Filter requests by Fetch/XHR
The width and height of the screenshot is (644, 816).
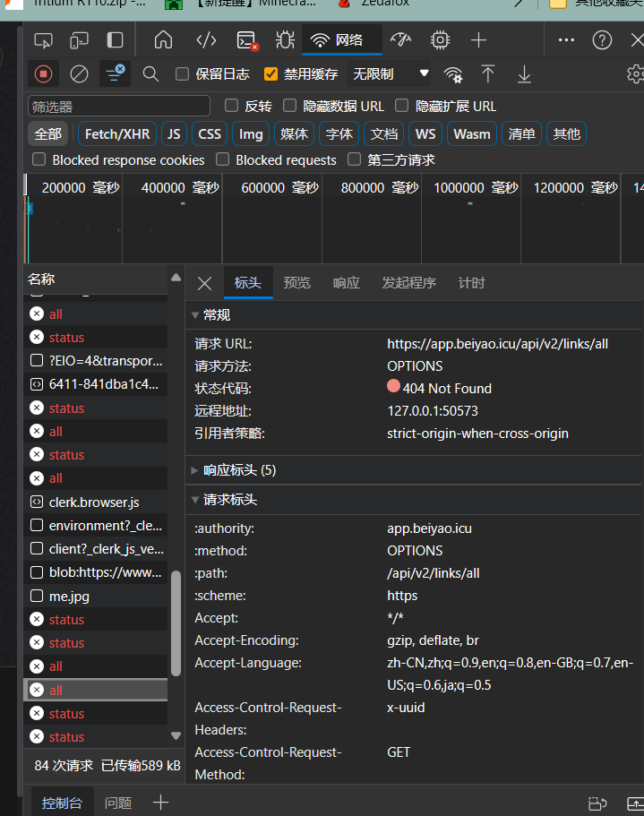click(117, 133)
